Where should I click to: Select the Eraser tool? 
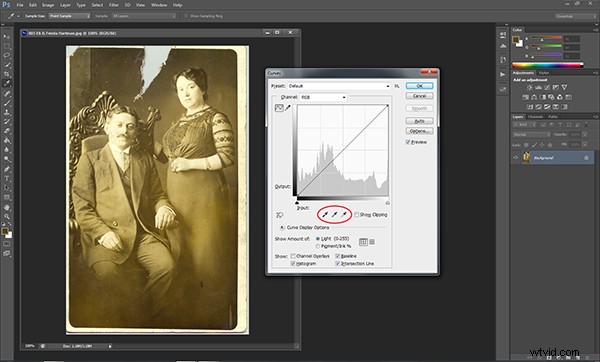pyautogui.click(x=7, y=131)
